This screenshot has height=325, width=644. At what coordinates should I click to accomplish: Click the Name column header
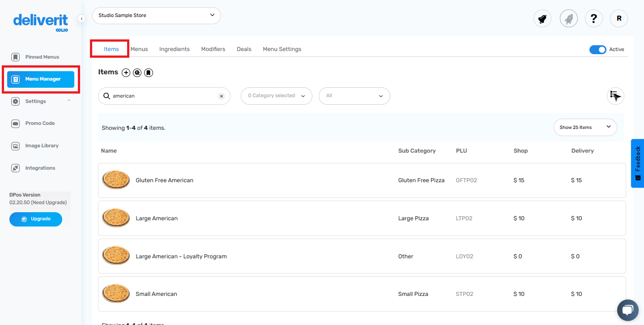[109, 151]
